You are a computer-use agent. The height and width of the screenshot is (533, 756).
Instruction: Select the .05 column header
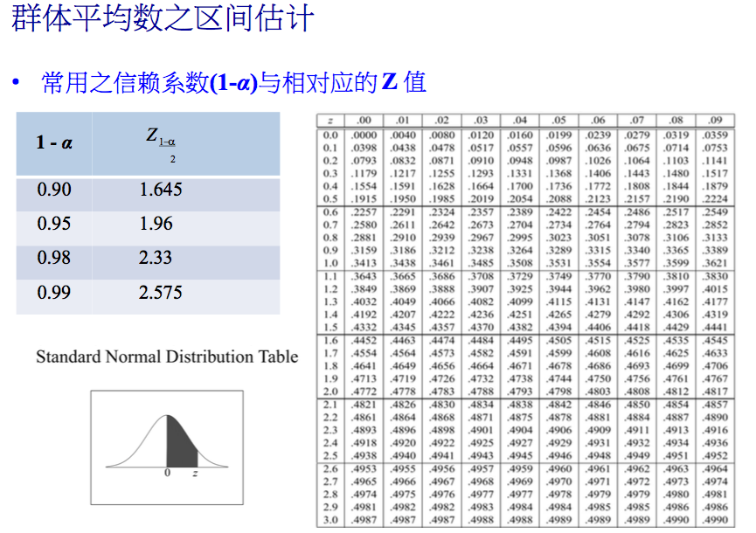click(559, 120)
